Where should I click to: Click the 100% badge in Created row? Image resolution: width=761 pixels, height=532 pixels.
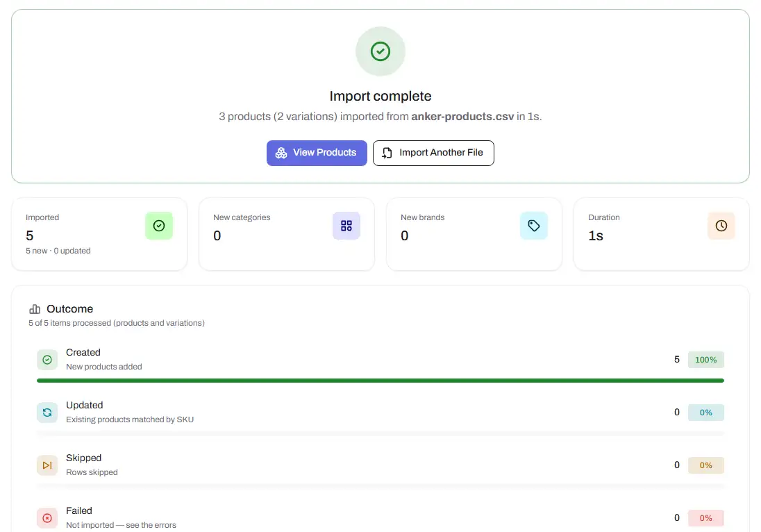point(705,360)
